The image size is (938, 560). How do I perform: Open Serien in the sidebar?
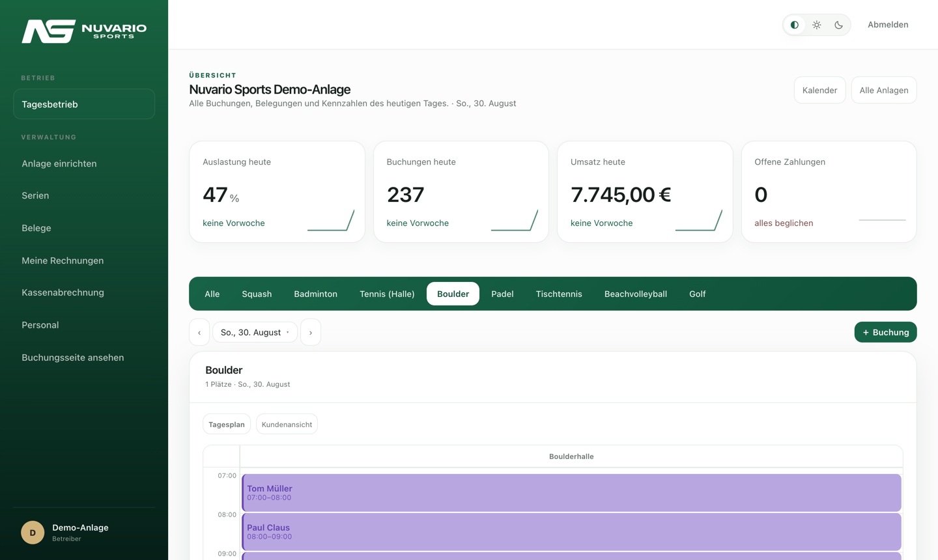(x=84, y=195)
